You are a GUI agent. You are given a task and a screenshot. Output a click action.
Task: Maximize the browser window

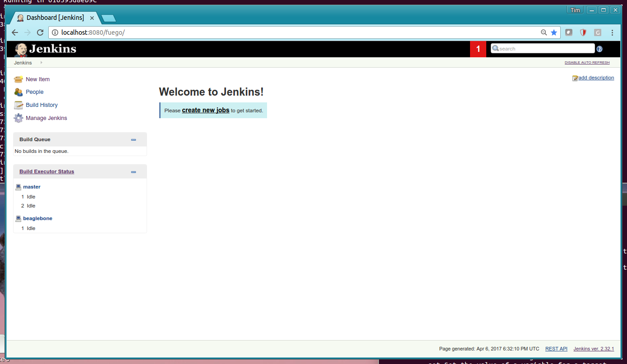(x=603, y=10)
